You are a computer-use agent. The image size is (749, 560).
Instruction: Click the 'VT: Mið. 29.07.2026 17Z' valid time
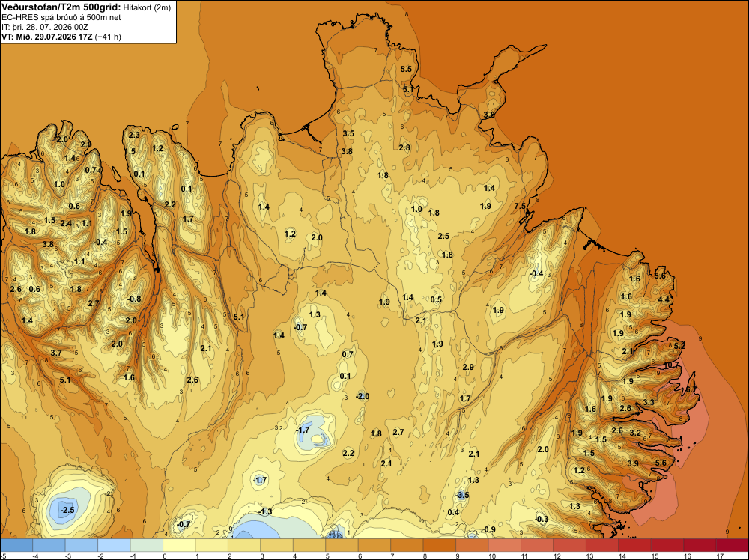47,37
